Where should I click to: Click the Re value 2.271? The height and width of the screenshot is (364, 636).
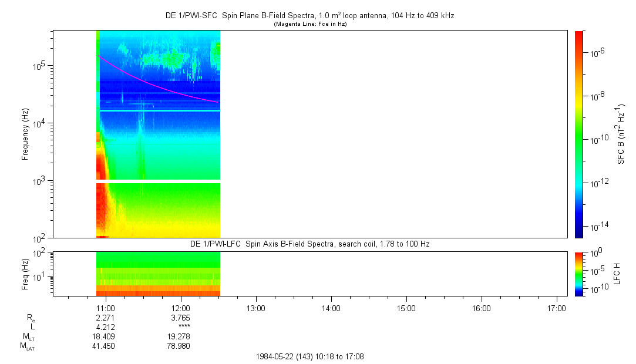point(105,318)
